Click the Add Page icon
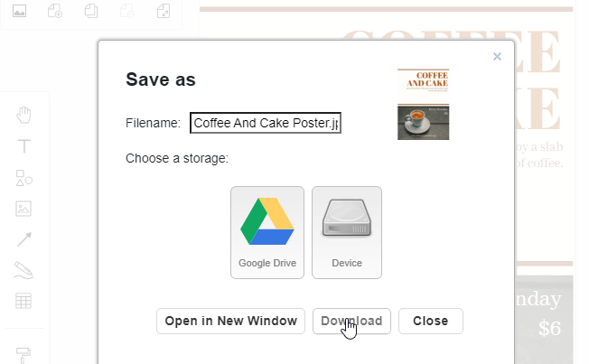The width and height of the screenshot is (589, 364). 55,12
